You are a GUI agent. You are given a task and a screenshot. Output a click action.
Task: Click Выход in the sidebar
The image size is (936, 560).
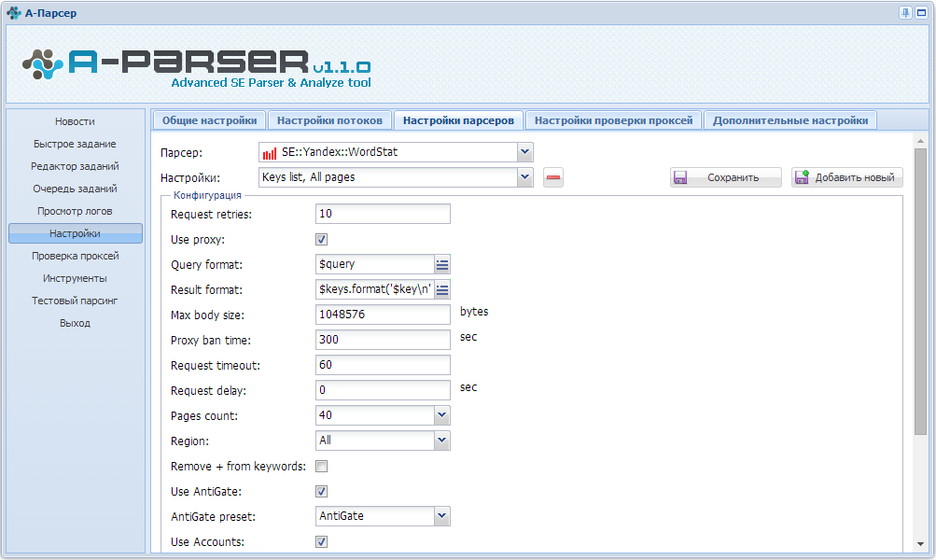[76, 323]
